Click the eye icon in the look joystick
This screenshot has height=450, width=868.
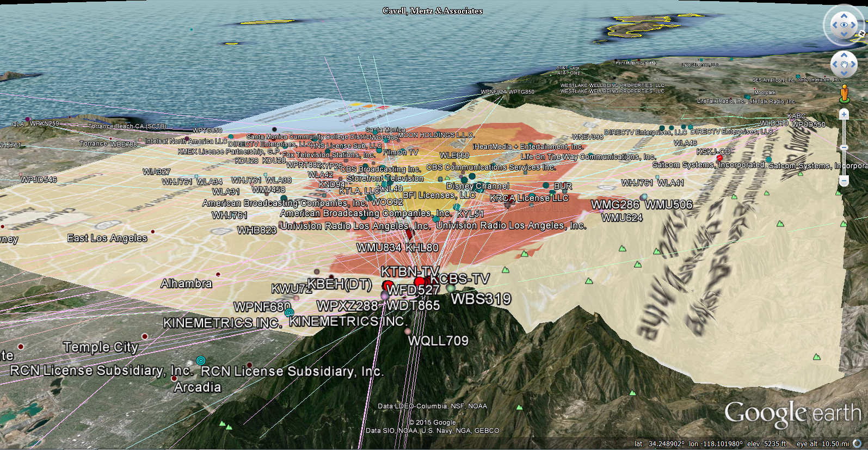844,25
